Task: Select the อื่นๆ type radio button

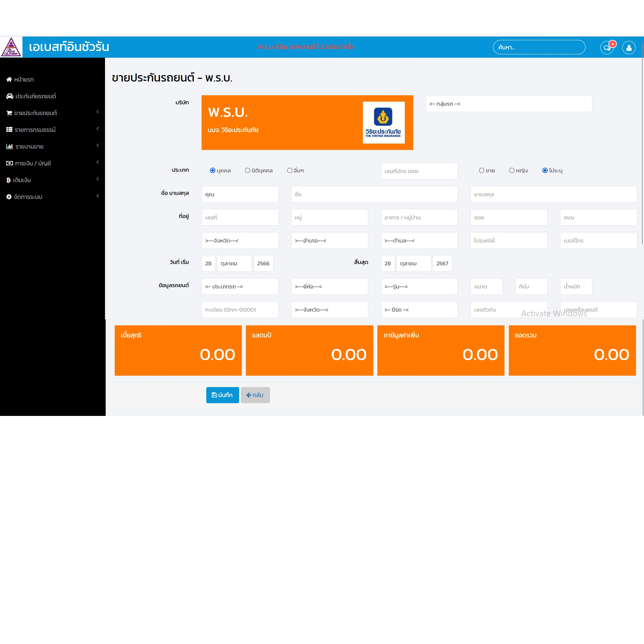Action: 290,170
